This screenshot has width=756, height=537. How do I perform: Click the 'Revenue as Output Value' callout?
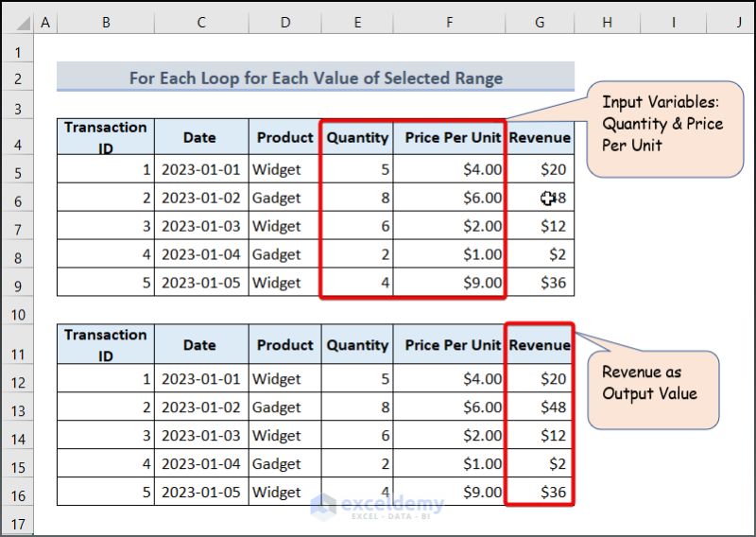coord(653,390)
